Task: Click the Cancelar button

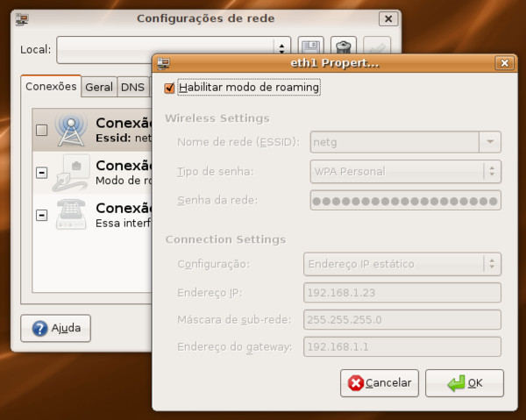Action: [380, 383]
